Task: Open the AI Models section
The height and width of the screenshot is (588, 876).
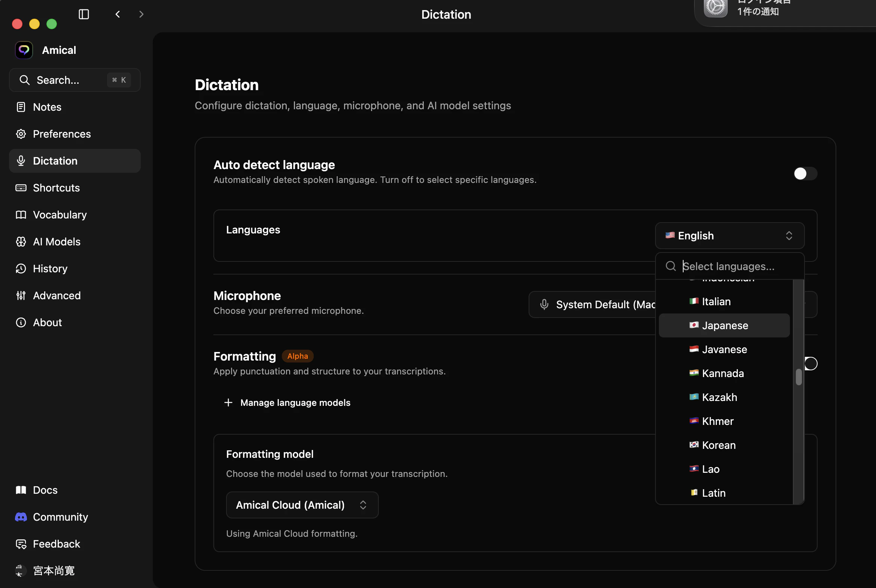Action: point(75,242)
